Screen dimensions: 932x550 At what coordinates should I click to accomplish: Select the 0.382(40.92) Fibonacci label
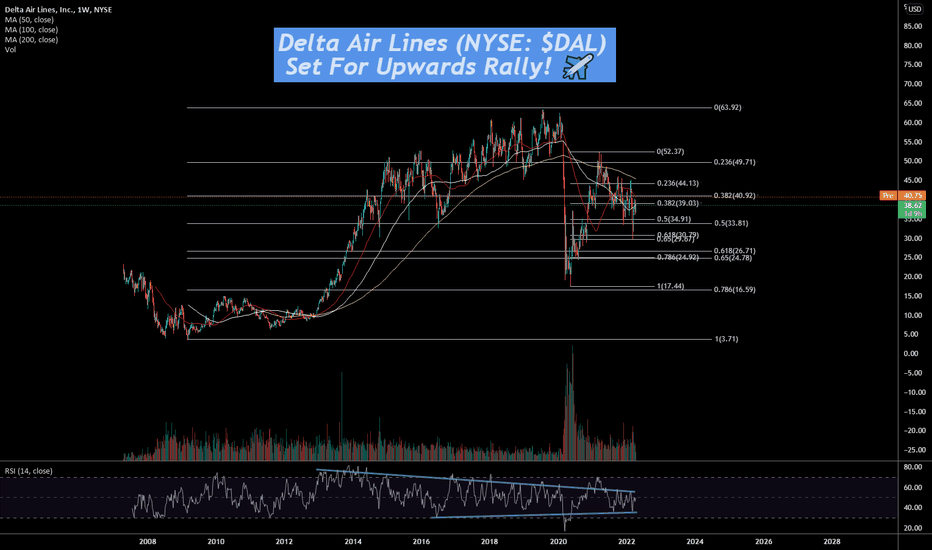coord(735,196)
